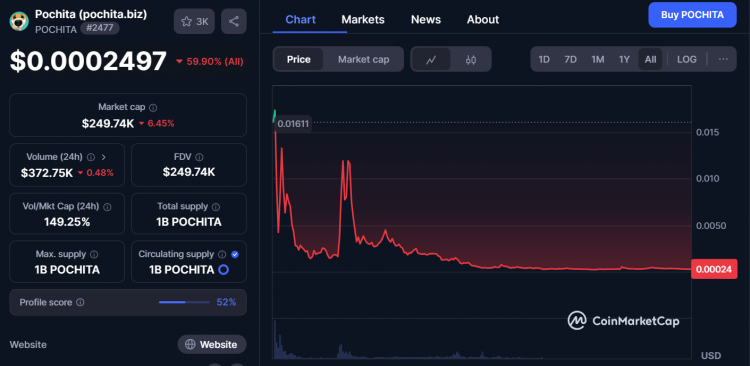Screen dimensions: 750x366
Task: Enable LOG scale on the chart
Action: click(686, 59)
